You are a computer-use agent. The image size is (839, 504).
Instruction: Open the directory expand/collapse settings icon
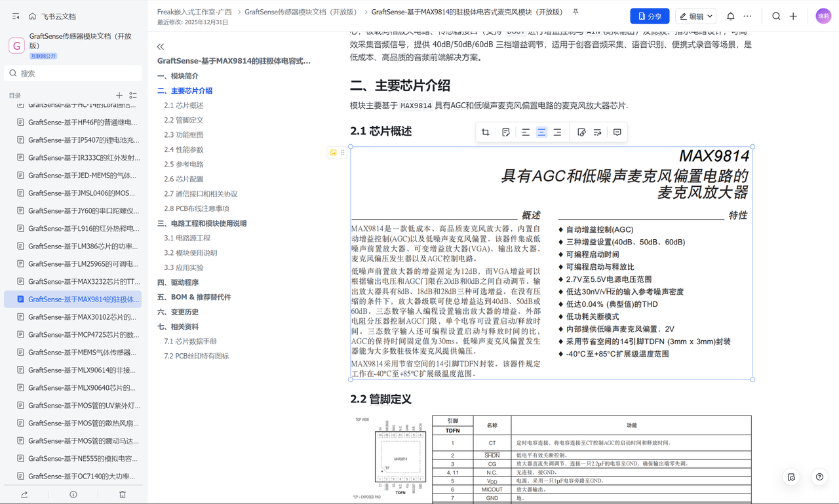point(133,96)
